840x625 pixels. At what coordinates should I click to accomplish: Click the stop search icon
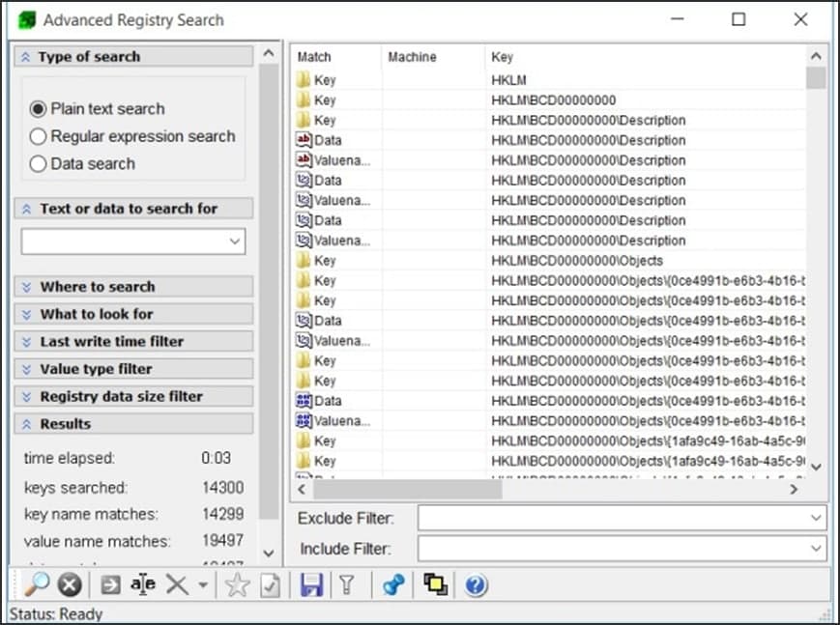pos(67,584)
